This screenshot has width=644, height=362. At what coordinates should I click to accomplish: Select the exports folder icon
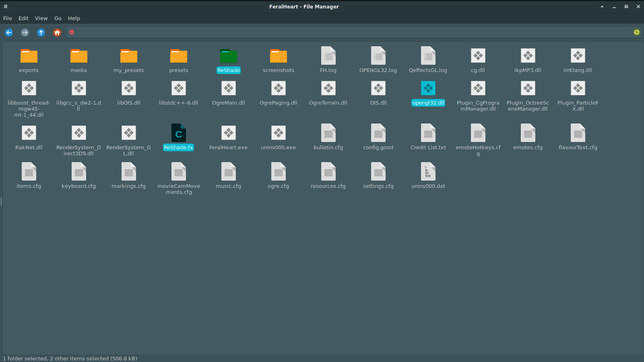click(29, 56)
